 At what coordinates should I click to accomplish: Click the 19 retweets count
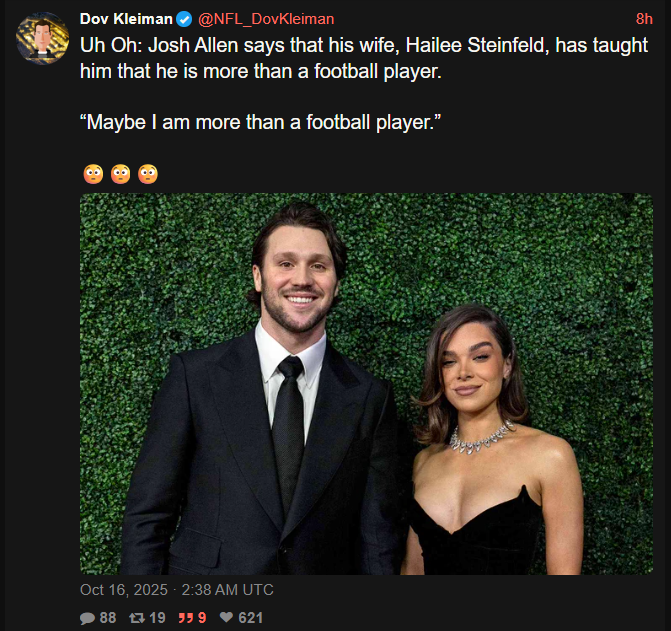coord(157,618)
